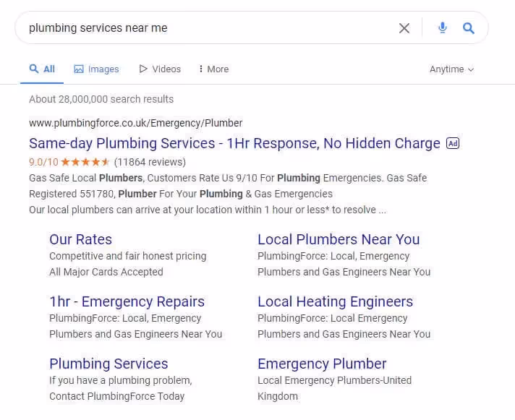Viewport: 515px width, 420px height.
Task: Submit the search with the magnifier icon
Action: (x=469, y=28)
